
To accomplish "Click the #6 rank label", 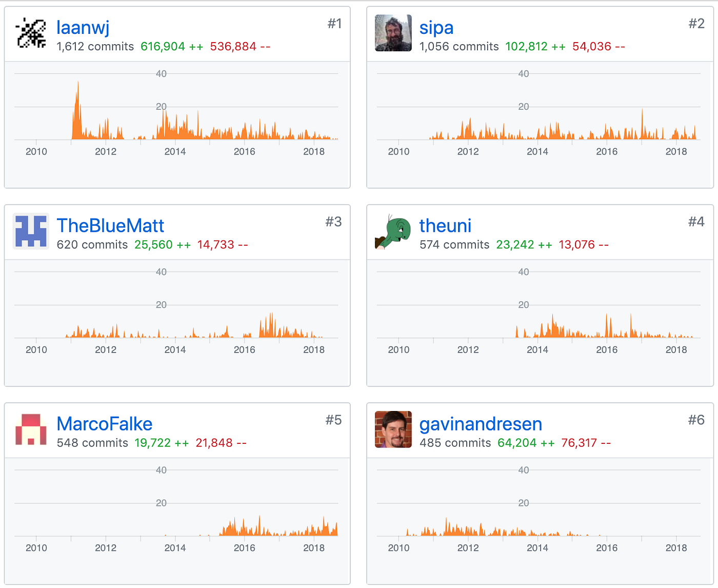I will 696,420.
